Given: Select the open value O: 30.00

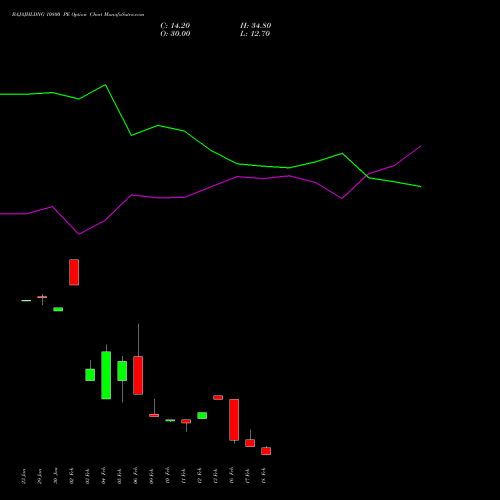Looking at the screenshot, I should click(x=175, y=34).
